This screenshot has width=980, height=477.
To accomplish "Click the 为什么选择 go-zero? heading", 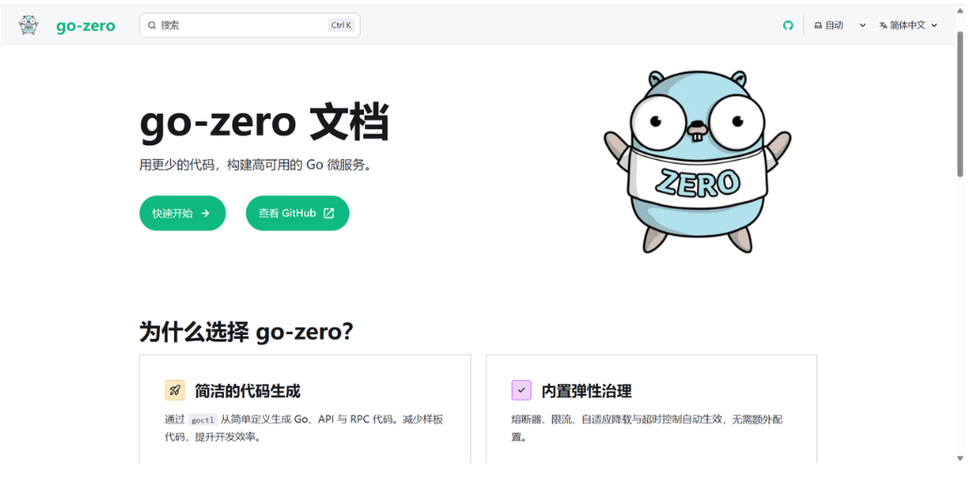I will click(x=246, y=332).
